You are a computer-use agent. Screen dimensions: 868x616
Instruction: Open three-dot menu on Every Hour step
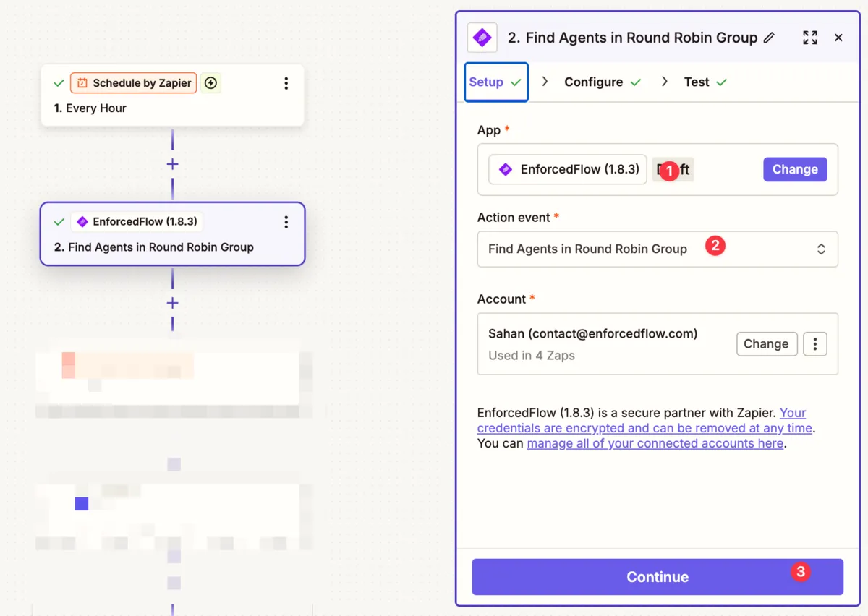point(286,83)
